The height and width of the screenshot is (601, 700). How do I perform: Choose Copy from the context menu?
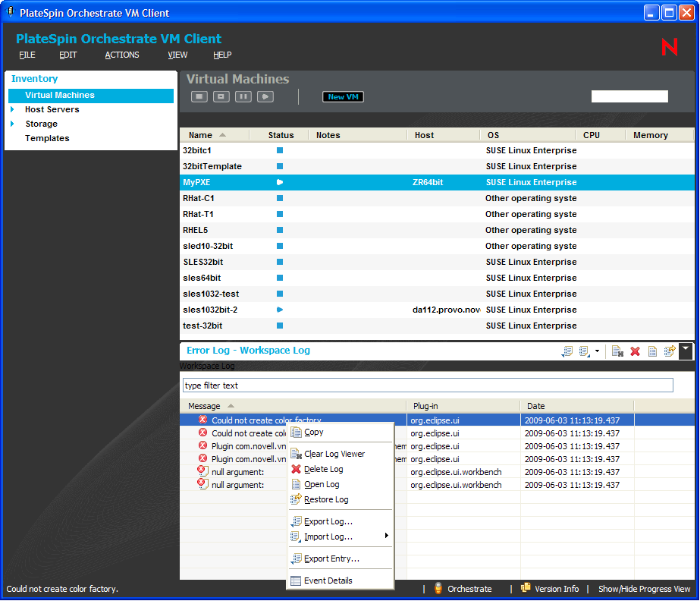[341, 432]
